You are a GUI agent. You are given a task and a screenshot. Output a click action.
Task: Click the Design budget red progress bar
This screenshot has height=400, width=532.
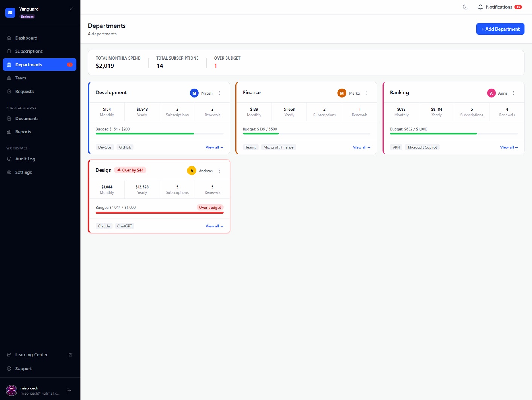tap(160, 212)
